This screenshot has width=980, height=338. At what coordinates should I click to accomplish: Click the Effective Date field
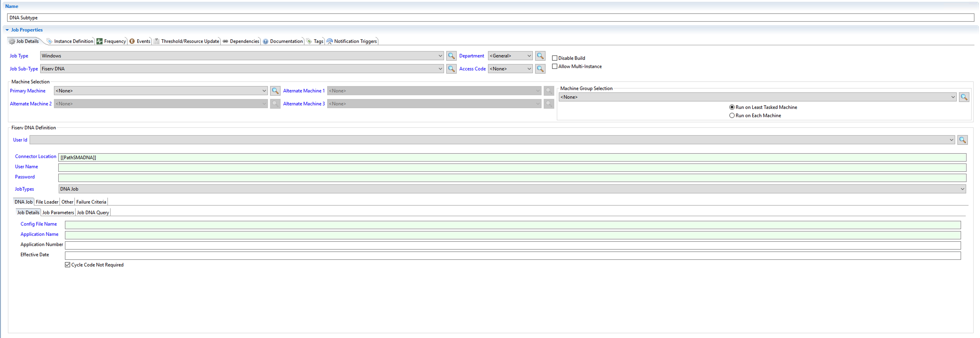513,256
